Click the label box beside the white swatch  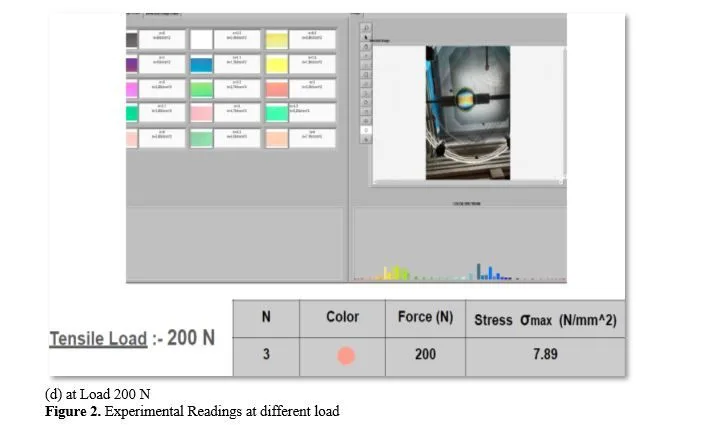pos(237,40)
